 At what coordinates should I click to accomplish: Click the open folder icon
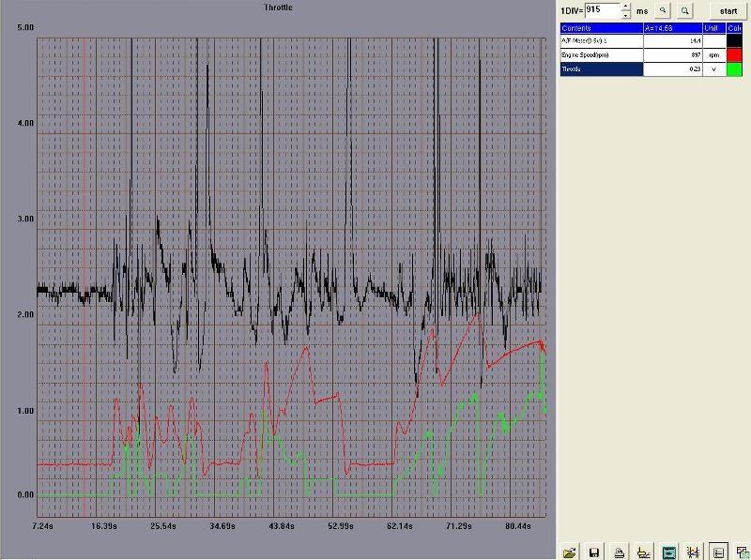[569, 552]
